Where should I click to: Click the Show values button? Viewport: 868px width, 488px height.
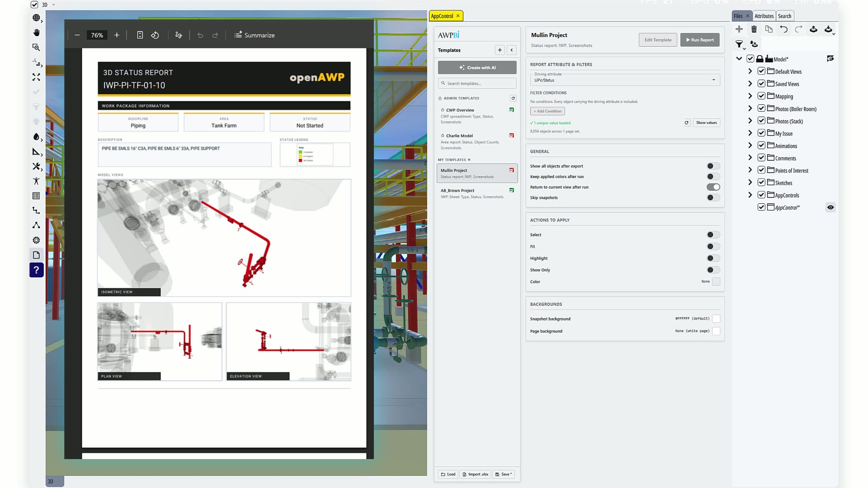(706, 122)
